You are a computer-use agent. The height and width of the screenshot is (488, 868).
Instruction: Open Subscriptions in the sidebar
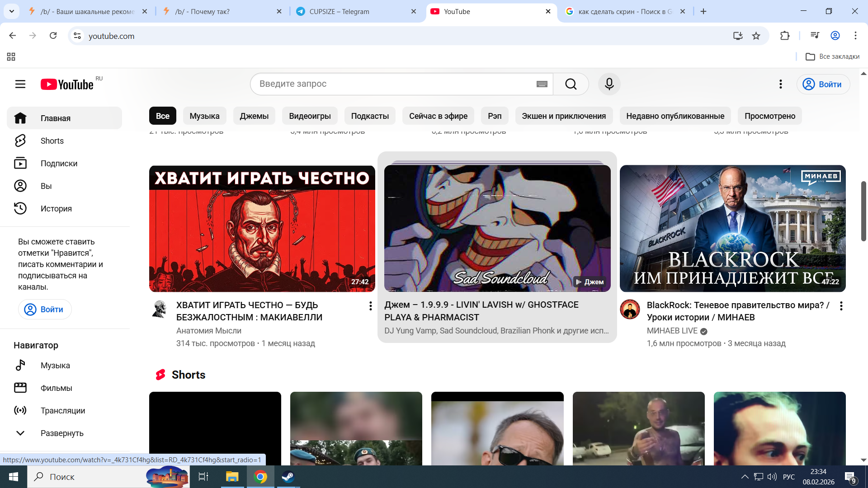click(59, 164)
